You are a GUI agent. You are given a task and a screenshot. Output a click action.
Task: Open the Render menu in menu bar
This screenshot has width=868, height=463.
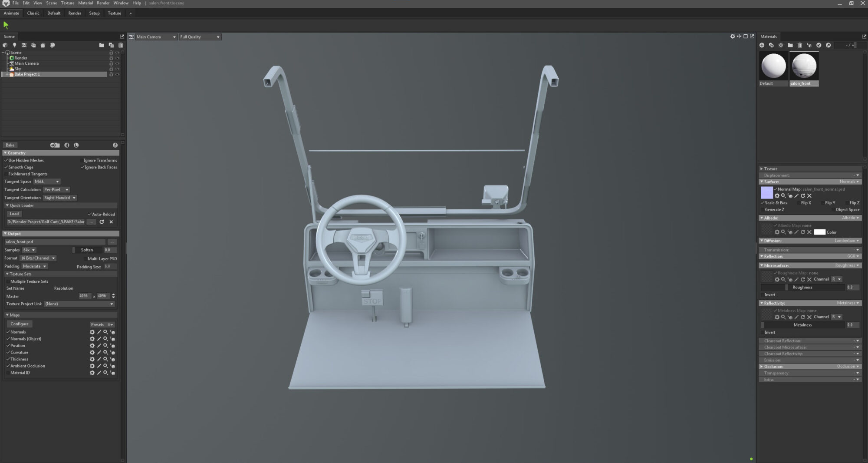pos(103,3)
